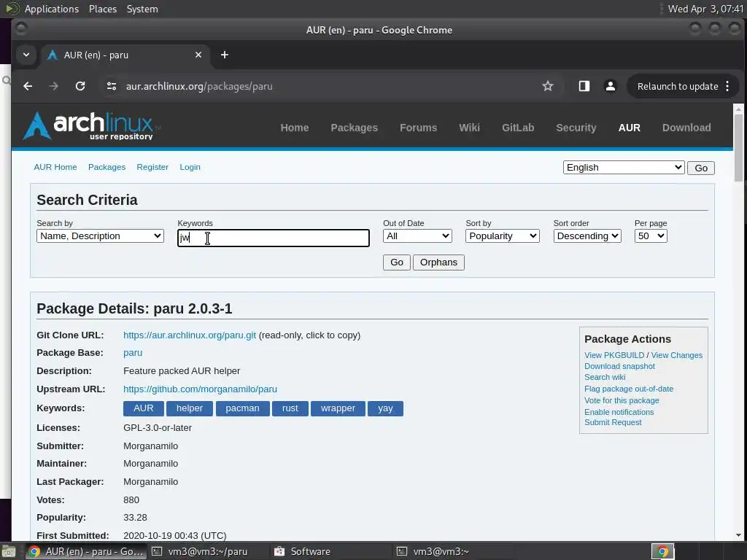Click the Go search button

click(397, 262)
